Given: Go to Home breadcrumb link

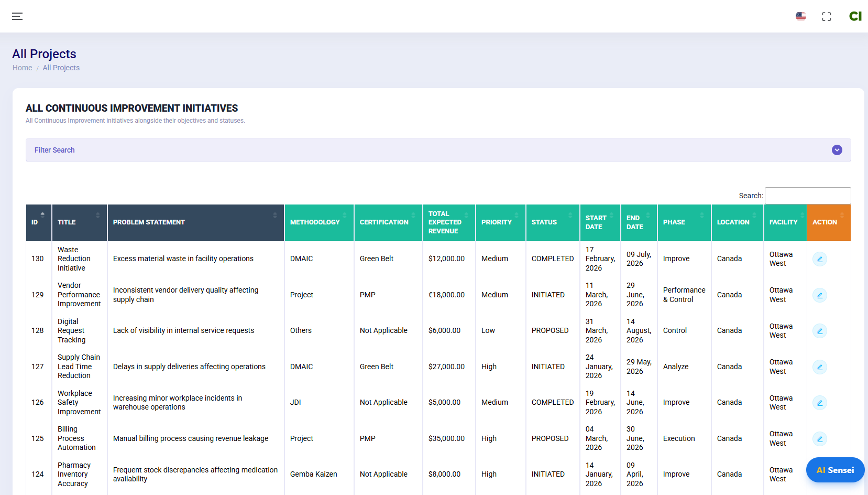Looking at the screenshot, I should pos(23,68).
